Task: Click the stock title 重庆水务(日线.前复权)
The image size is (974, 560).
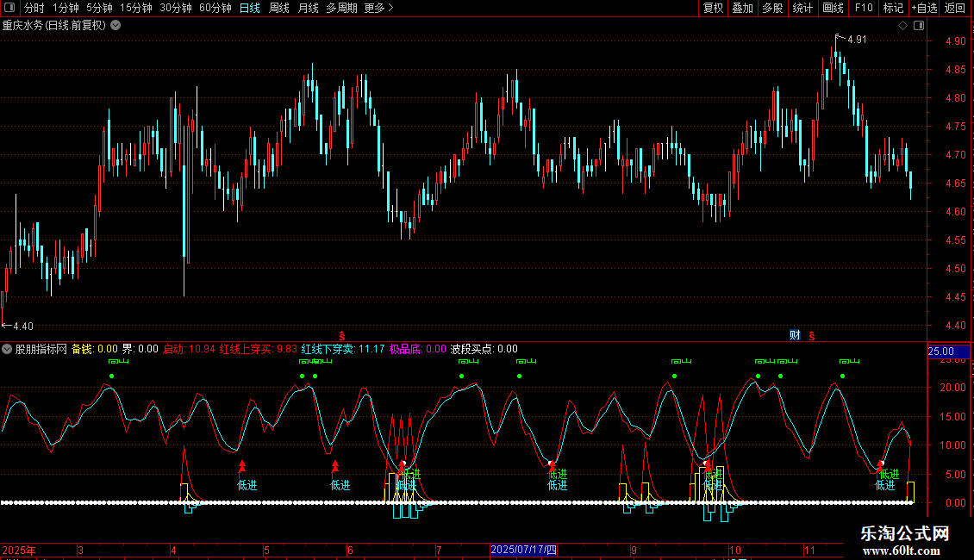Action: click(x=54, y=26)
